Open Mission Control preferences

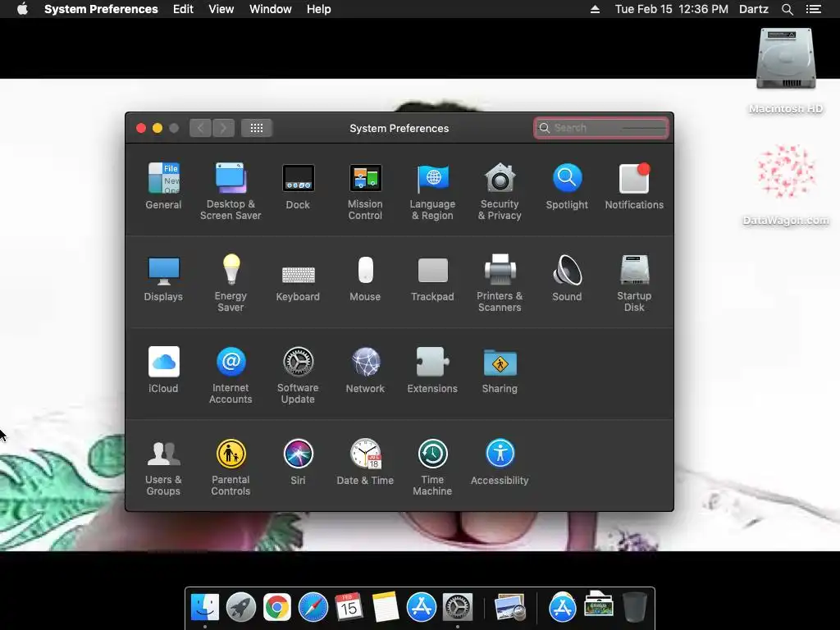(x=365, y=190)
